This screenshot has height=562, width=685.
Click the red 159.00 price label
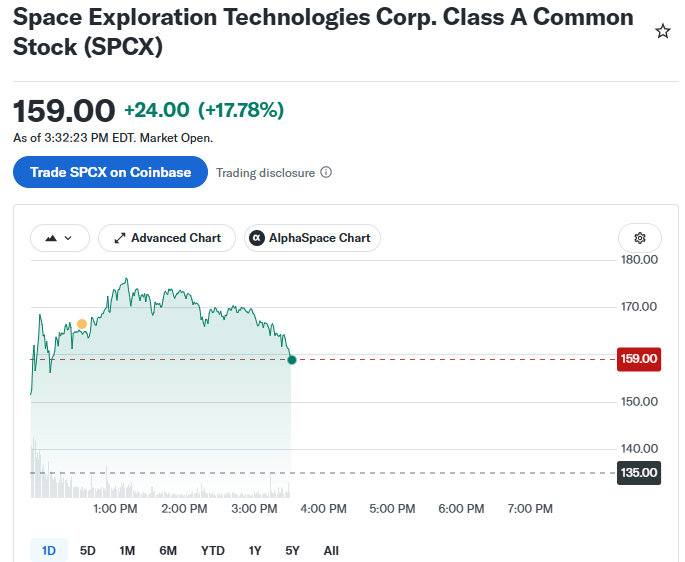tap(639, 359)
